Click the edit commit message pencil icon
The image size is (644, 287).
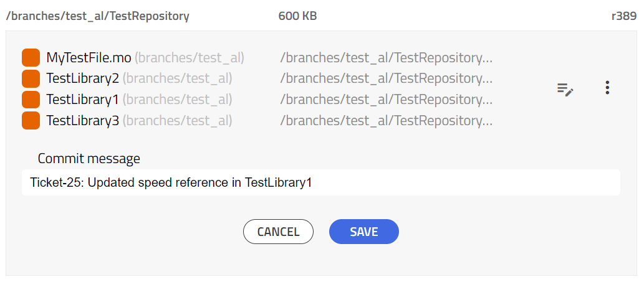(565, 89)
